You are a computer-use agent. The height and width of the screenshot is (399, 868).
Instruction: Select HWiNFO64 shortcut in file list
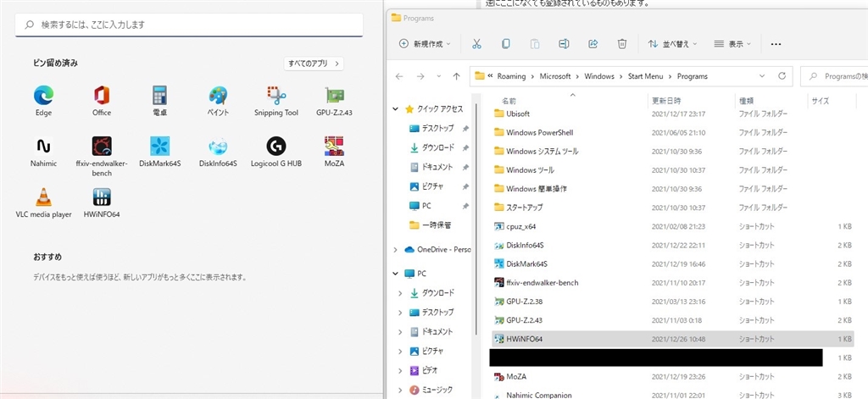[672, 339]
